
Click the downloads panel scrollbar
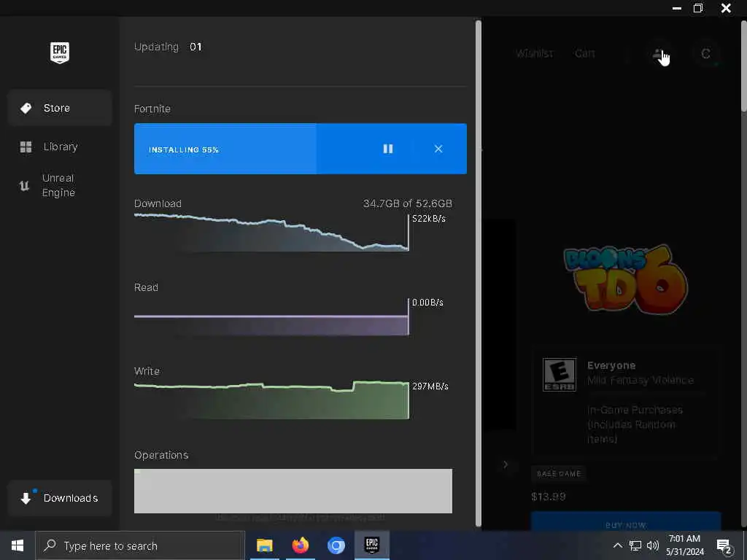coord(479,273)
